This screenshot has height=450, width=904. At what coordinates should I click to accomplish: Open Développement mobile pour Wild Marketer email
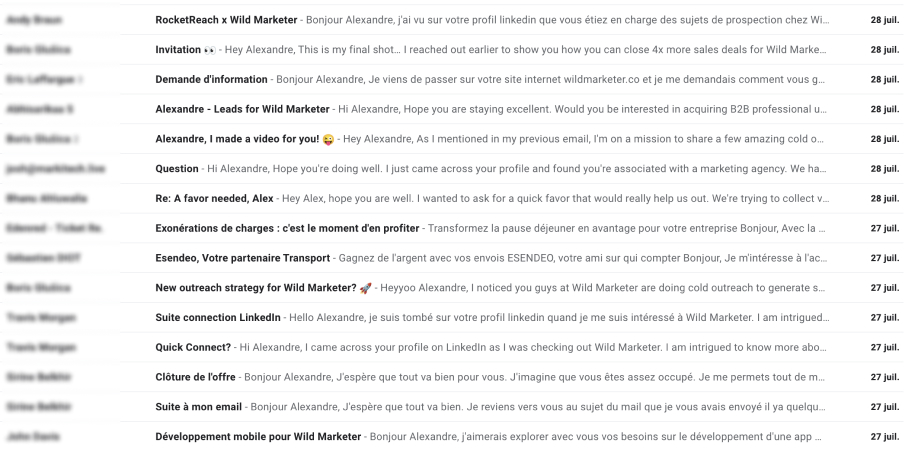[452, 436]
